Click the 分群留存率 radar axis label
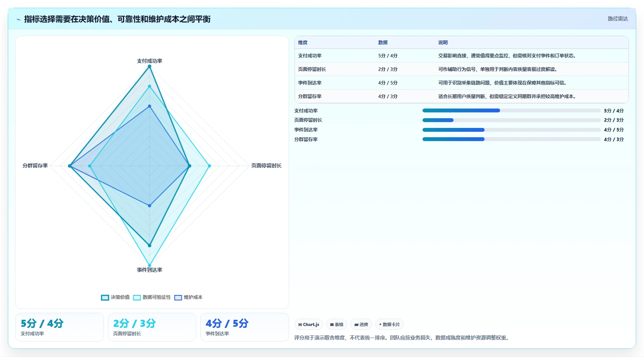The width and height of the screenshot is (644, 357). (35, 166)
